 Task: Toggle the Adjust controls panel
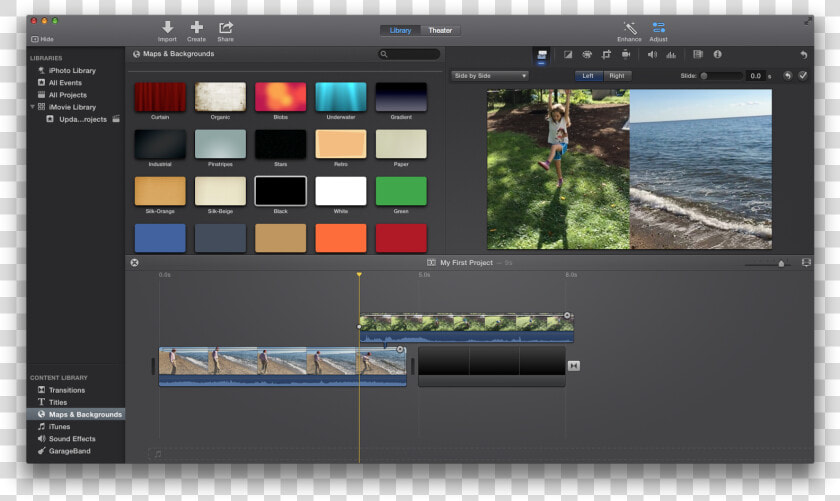coord(658,31)
